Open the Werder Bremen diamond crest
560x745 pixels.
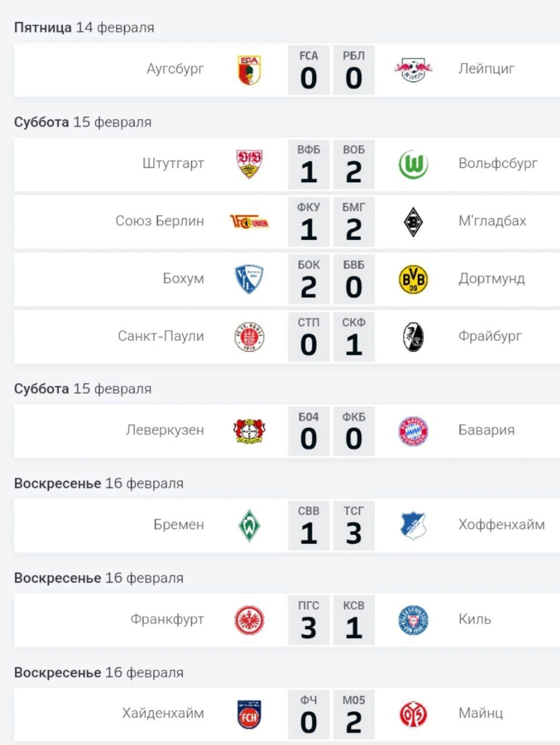tap(249, 525)
